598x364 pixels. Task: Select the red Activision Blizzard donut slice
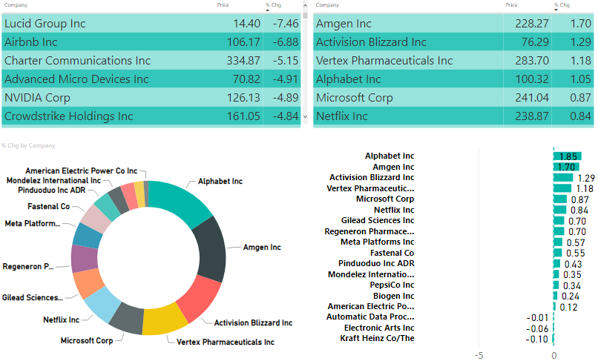[199, 300]
